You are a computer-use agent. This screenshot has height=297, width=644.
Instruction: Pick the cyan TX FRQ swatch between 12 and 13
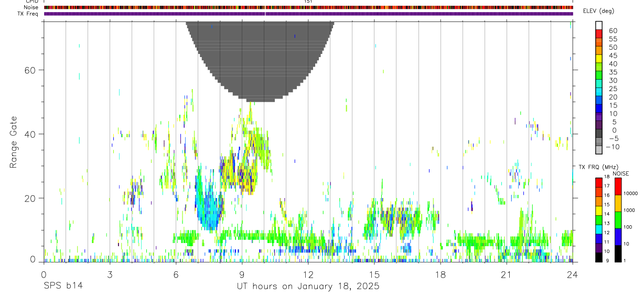coord(599,229)
